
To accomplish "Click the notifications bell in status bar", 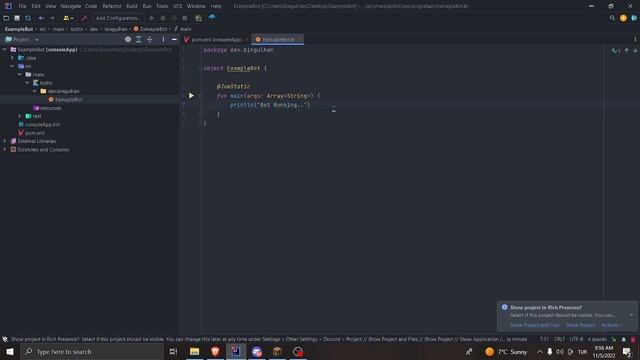I will tap(624, 339).
